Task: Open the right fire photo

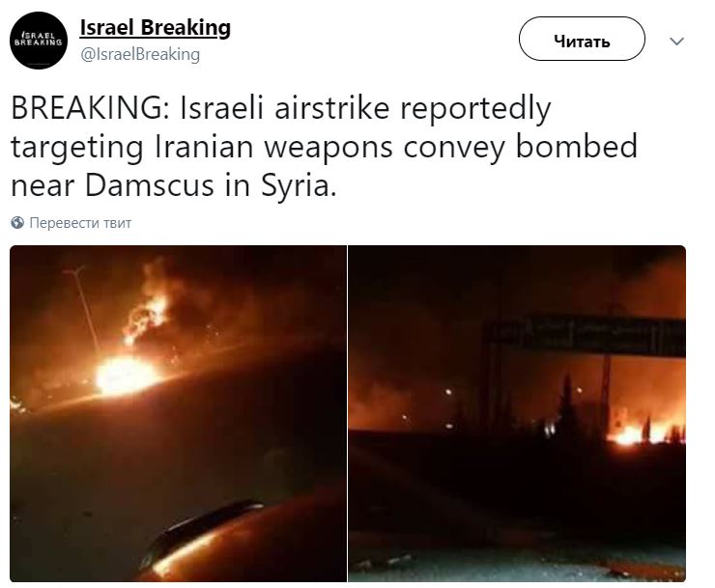Action: [517, 413]
